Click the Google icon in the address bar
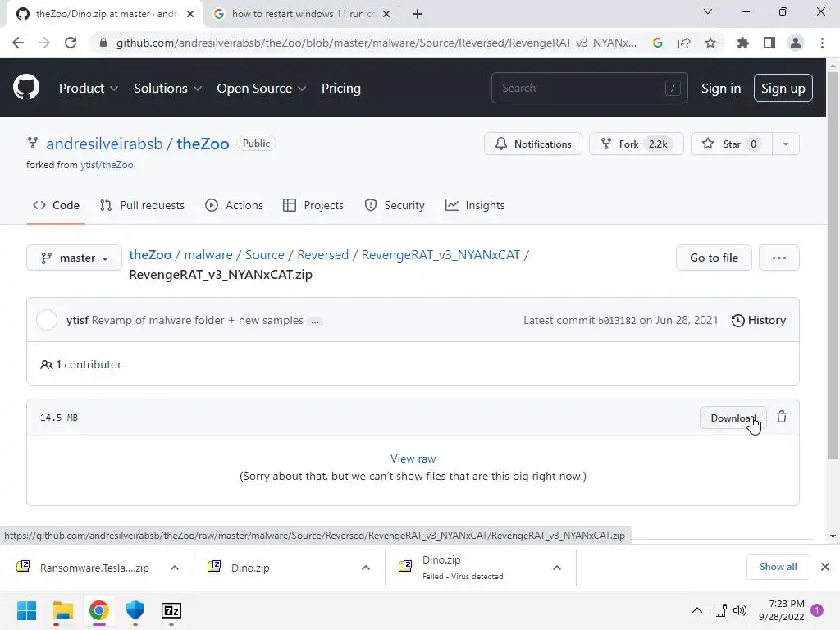The width and height of the screenshot is (840, 630). point(658,43)
